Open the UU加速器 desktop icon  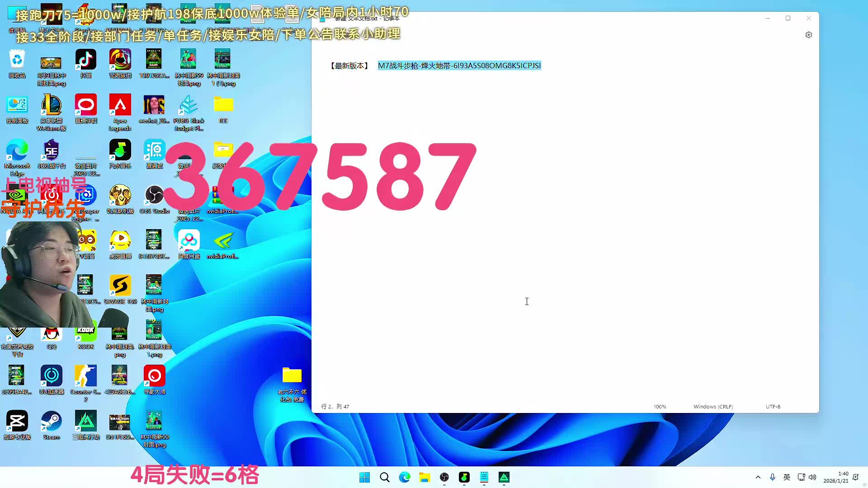tap(52, 376)
